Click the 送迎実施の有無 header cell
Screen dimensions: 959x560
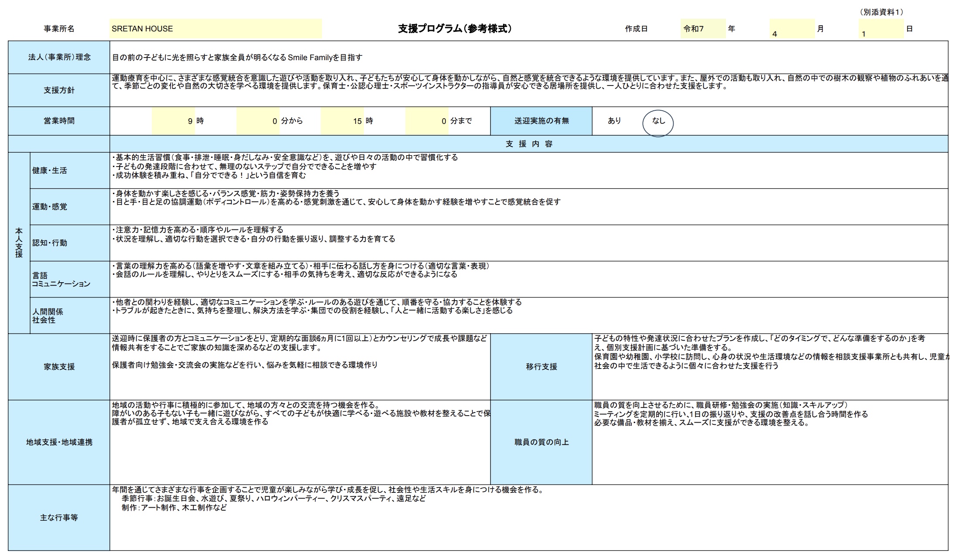[x=541, y=121]
